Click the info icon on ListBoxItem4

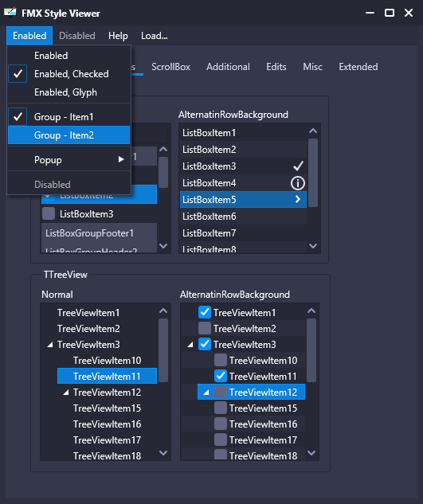point(298,183)
